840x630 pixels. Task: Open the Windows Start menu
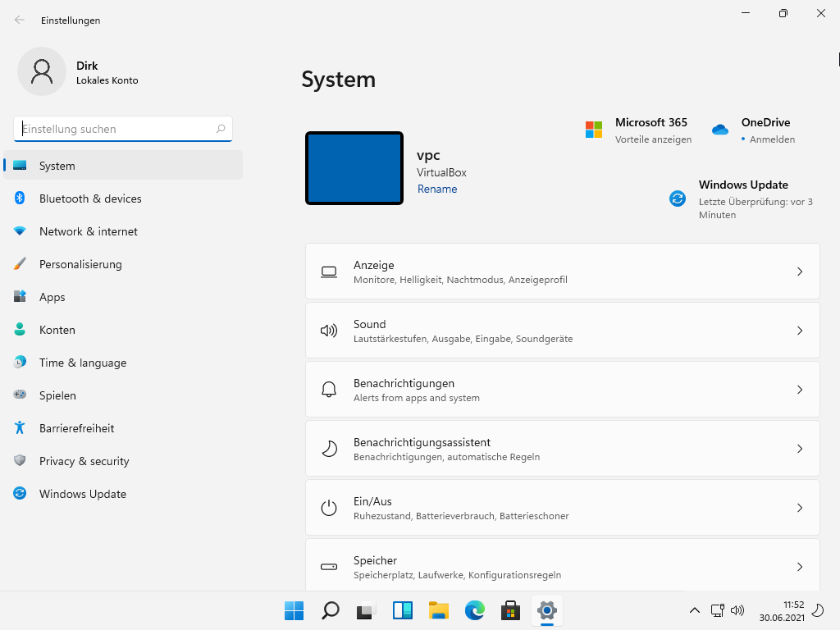(x=294, y=610)
